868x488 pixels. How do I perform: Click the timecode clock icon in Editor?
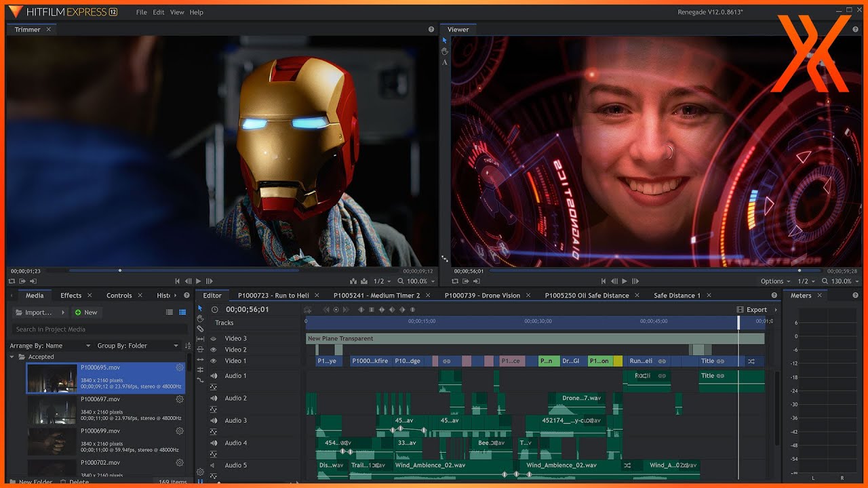214,310
